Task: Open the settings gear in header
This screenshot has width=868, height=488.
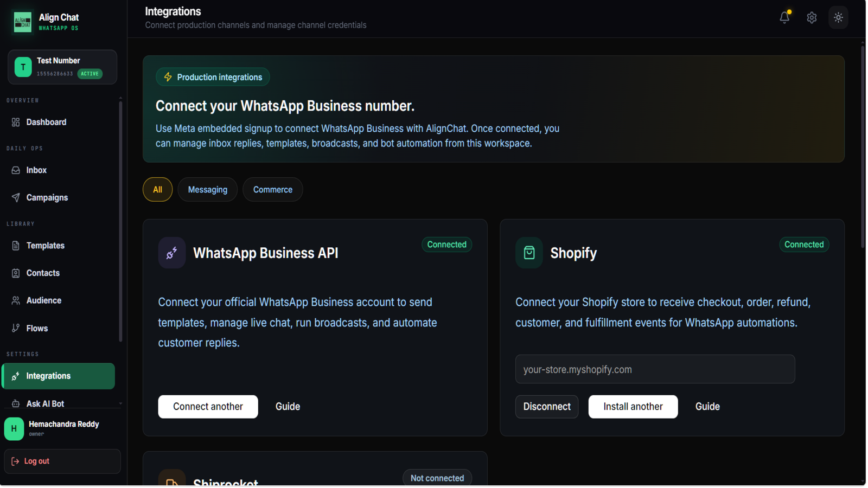Action: (812, 17)
